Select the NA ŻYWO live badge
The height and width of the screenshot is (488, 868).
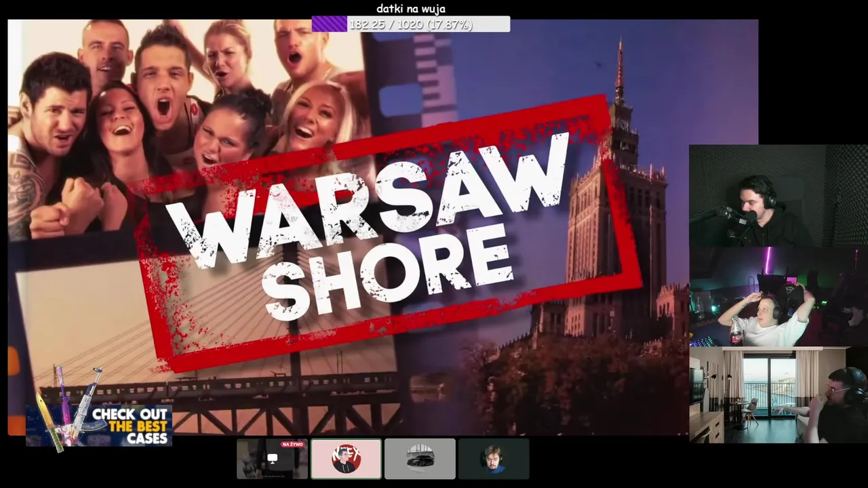(x=292, y=444)
